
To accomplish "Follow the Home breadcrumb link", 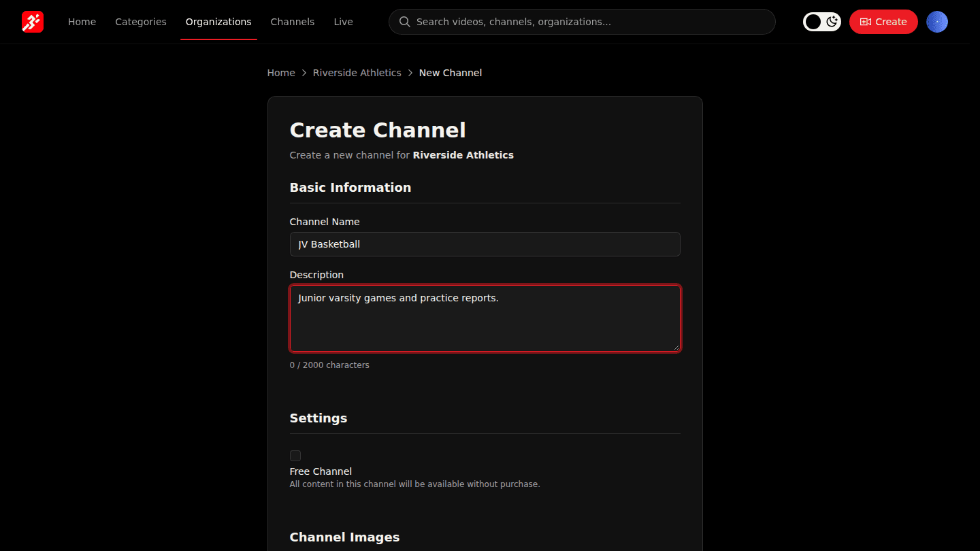I will click(281, 73).
